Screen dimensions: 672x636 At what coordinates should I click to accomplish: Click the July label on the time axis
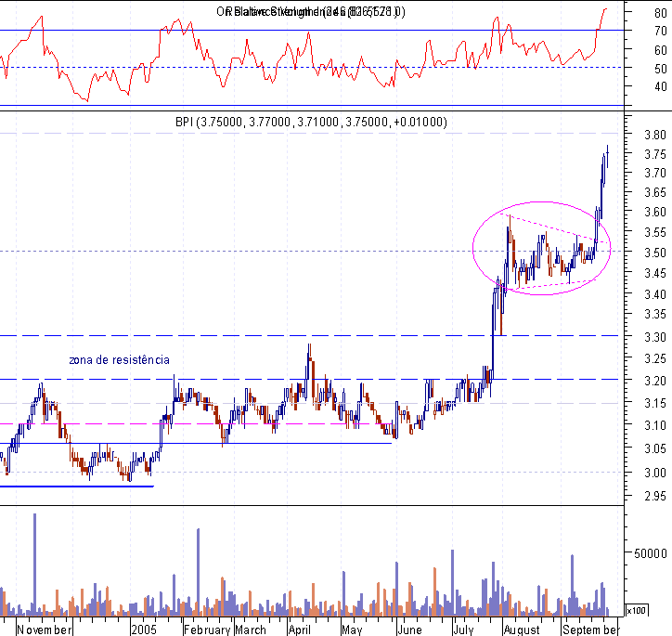coord(464,630)
